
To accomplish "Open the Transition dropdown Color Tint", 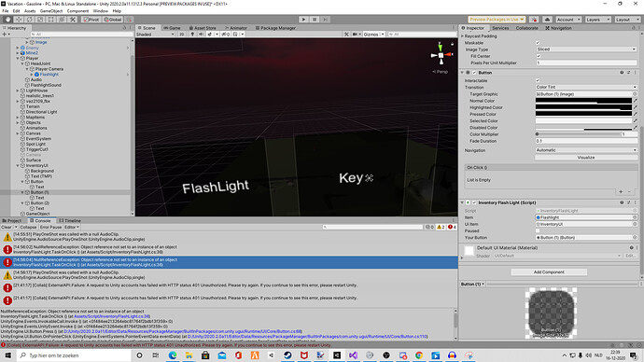I will pos(586,87).
